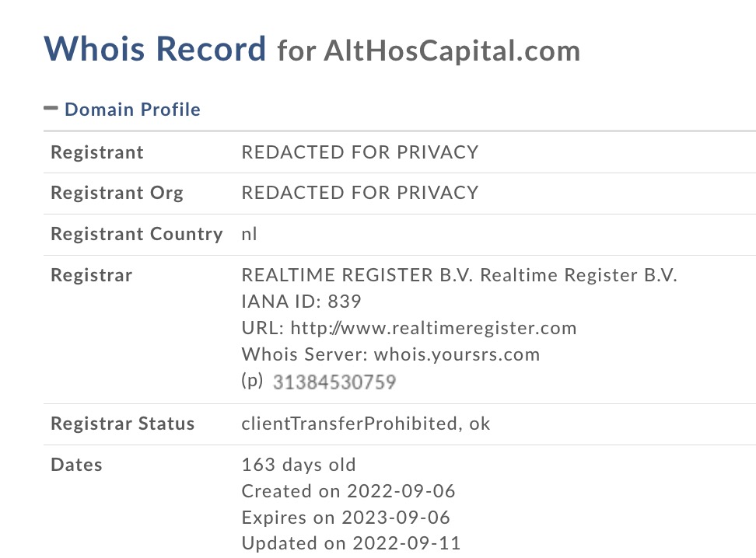Click the Created on 2022-09-06 date
Viewport: 756px width, 558px height.
click(348, 491)
